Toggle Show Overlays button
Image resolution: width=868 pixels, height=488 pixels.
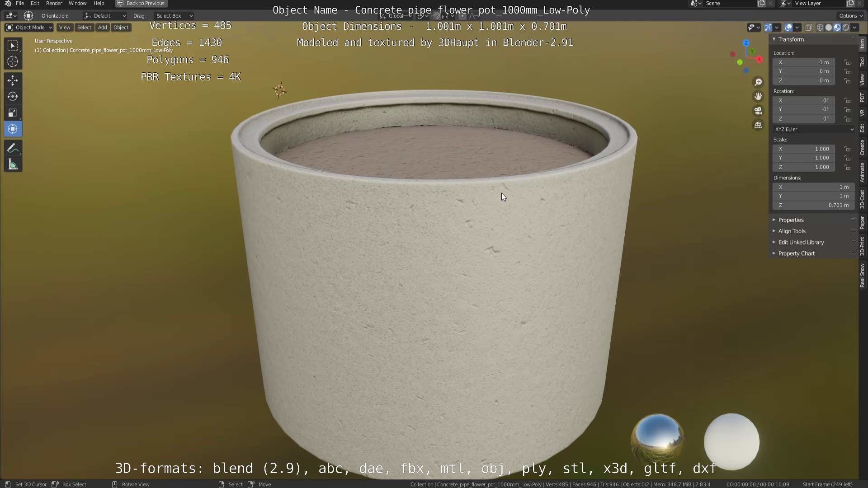788,28
